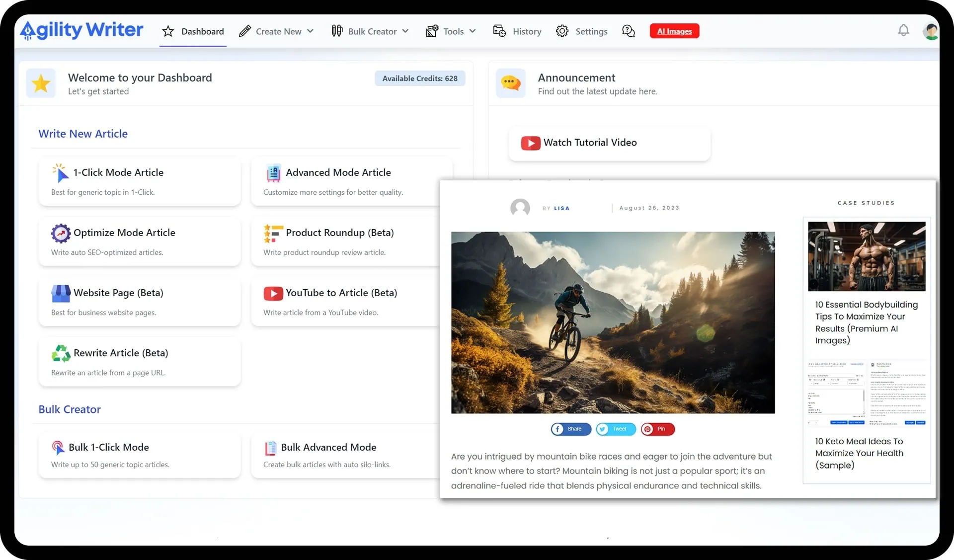Click the Bulk Advanced Mode document icon

(x=271, y=448)
